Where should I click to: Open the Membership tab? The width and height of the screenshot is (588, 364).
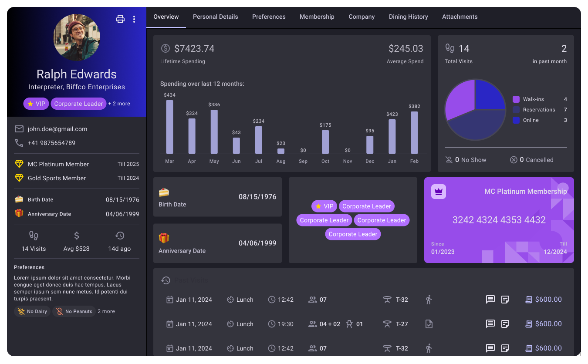click(x=317, y=17)
